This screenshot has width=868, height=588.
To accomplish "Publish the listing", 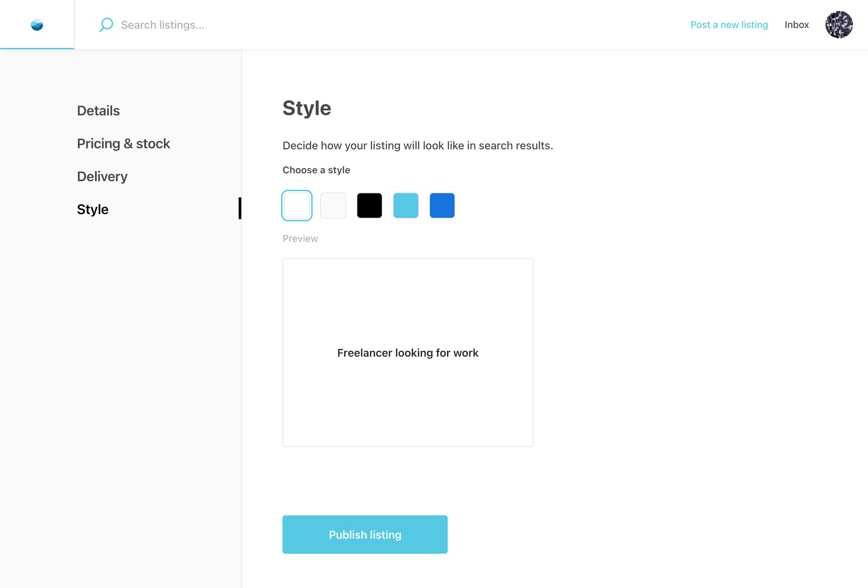I will pyautogui.click(x=365, y=534).
